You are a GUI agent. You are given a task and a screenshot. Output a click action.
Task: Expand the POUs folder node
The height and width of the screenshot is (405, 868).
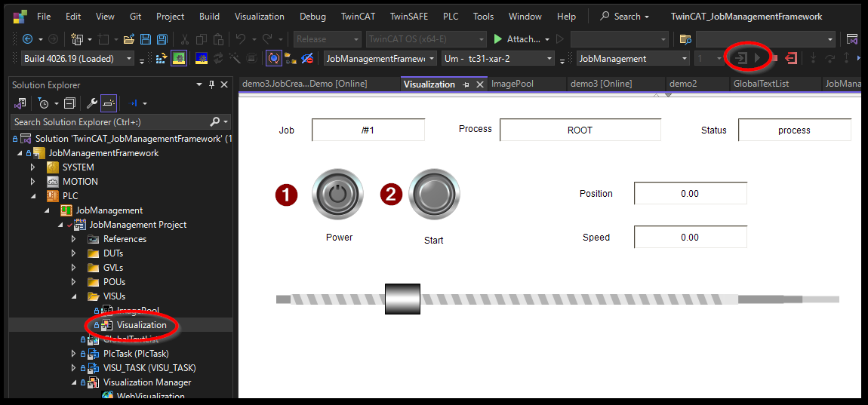tap(74, 282)
